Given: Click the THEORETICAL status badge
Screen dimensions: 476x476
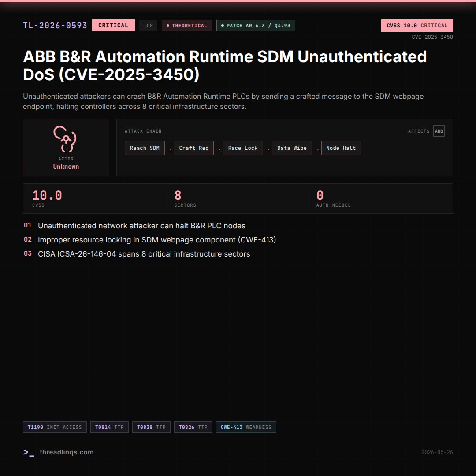Looking at the screenshot, I should coord(187,26).
